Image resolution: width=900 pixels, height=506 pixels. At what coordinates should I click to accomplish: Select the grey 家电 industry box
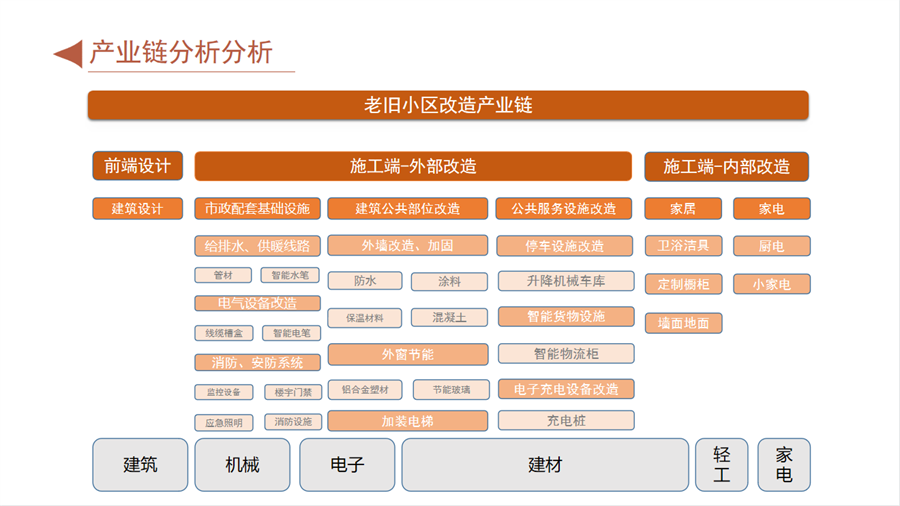pos(784,465)
